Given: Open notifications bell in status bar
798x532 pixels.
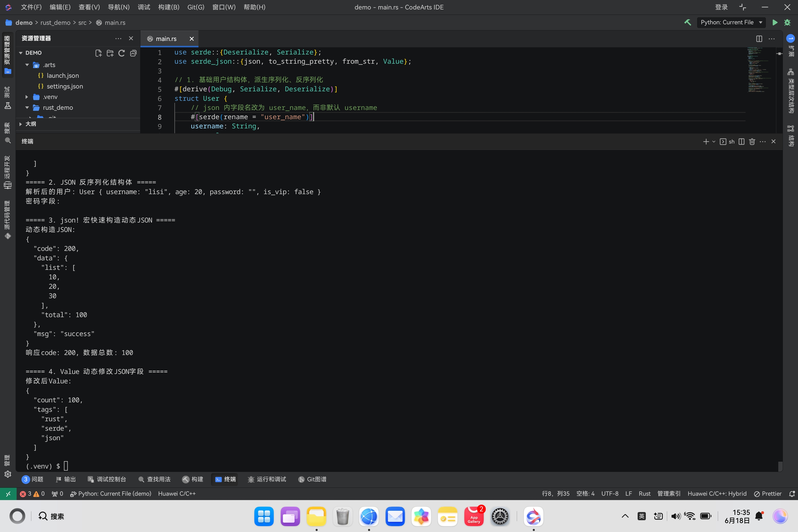Looking at the screenshot, I should click(x=792, y=494).
